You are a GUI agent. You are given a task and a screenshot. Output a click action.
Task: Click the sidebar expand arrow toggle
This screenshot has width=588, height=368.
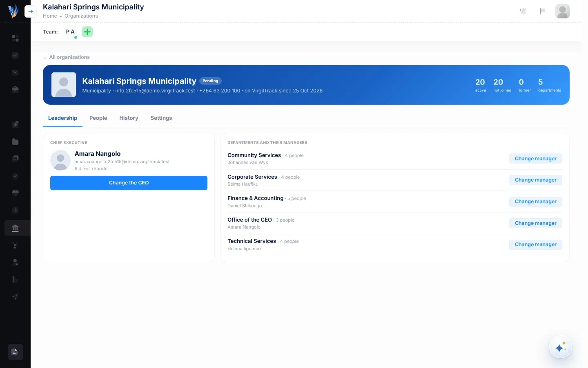[x=30, y=11]
